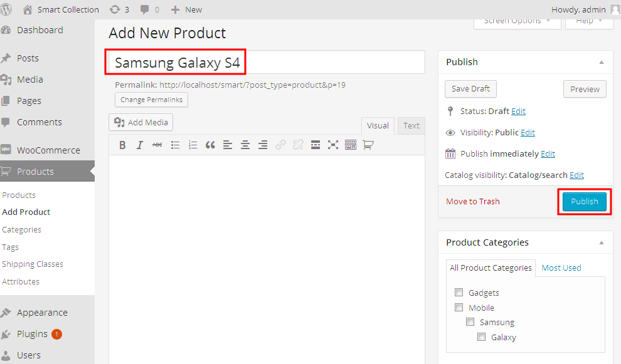This screenshot has height=364, width=621.
Task: Toggle the toolbar kitchen sink
Action: click(351, 145)
